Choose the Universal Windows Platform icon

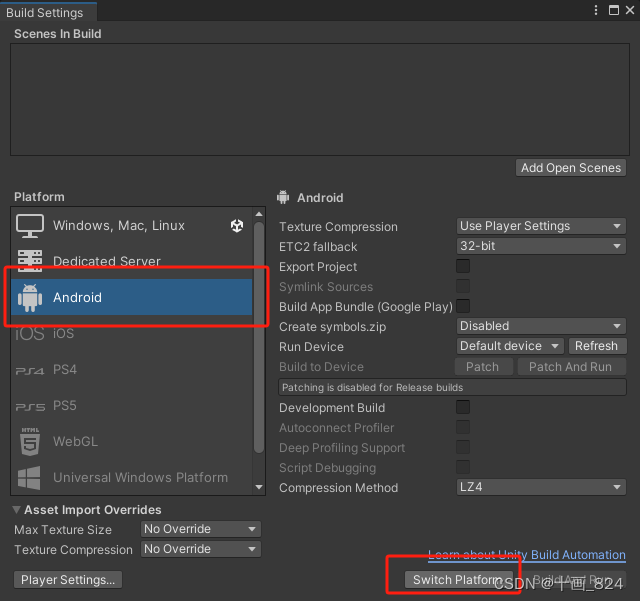point(29,478)
